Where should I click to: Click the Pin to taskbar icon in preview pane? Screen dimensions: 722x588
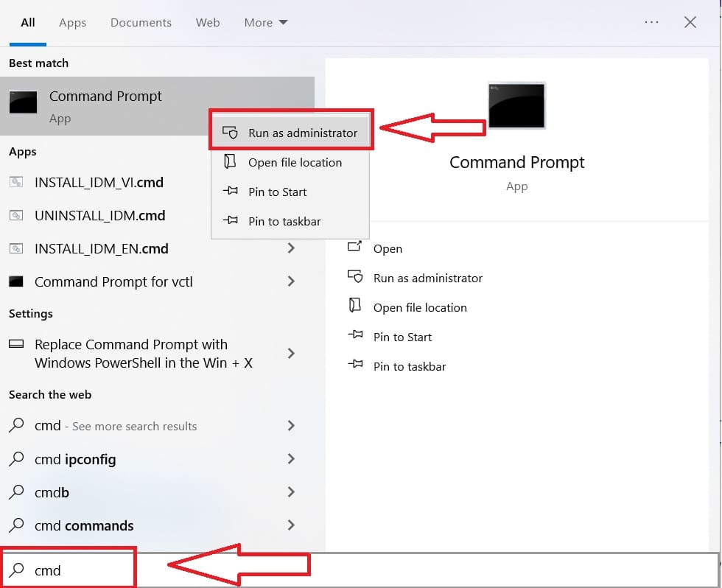click(x=355, y=364)
